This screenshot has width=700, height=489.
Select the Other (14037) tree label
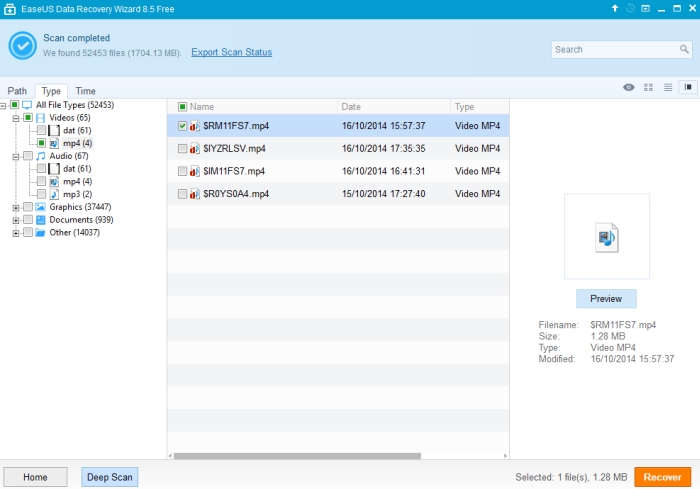pyautogui.click(x=75, y=233)
